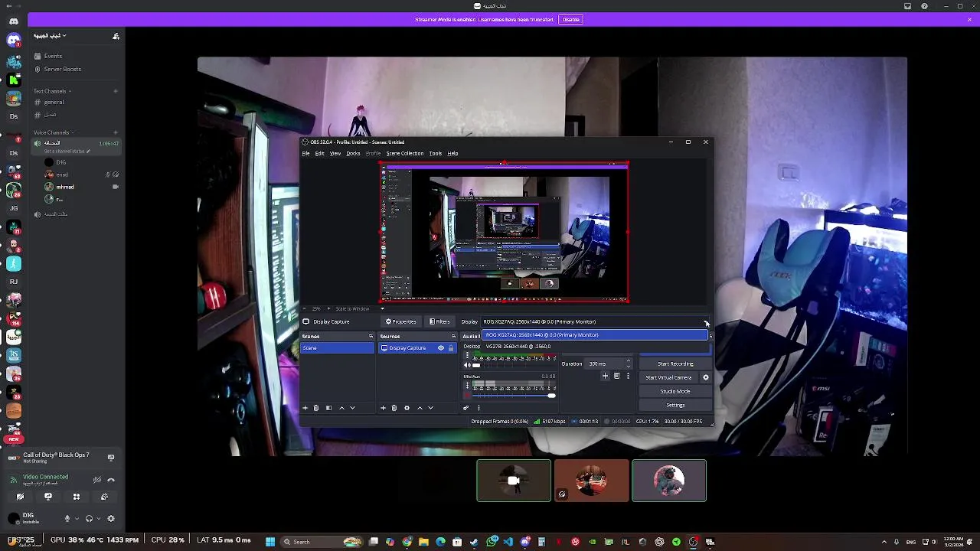This screenshot has height=551, width=980.
Task: Move source down with arrow icon
Action: [430, 408]
